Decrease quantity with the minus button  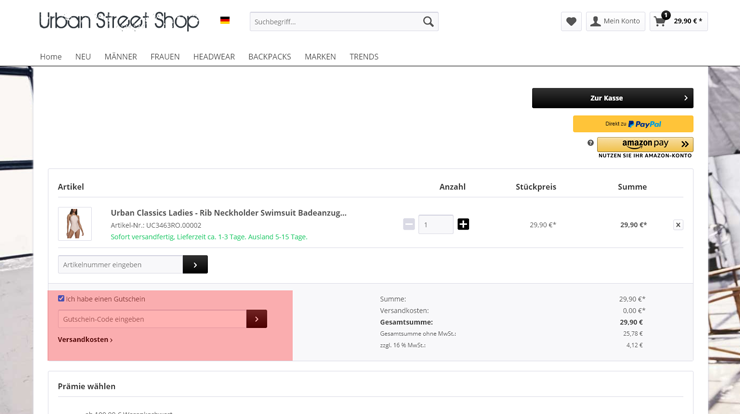pos(409,224)
